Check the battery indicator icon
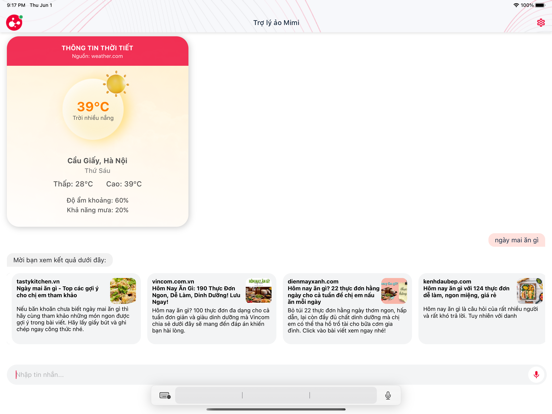The height and width of the screenshot is (414, 552). click(x=540, y=5)
